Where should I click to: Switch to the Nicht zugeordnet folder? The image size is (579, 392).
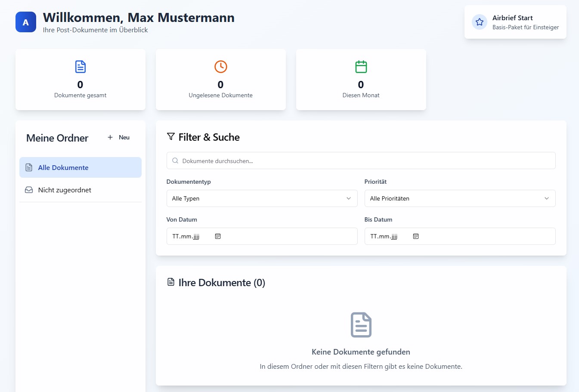click(80, 190)
